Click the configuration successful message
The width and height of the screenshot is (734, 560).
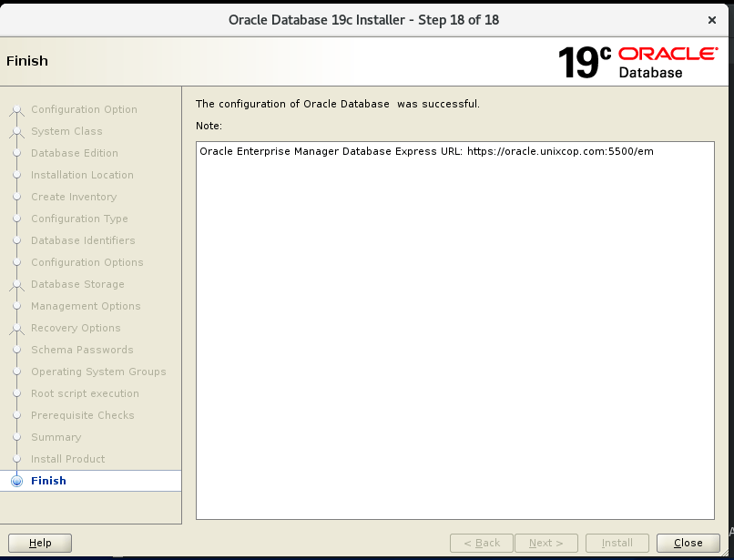[338, 104]
